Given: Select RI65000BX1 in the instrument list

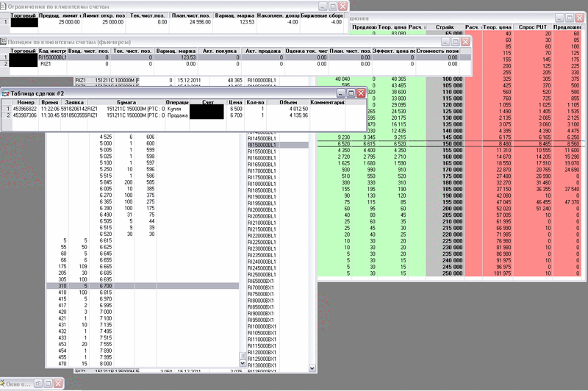Looking at the screenshot, I should pyautogui.click(x=260, y=281).
